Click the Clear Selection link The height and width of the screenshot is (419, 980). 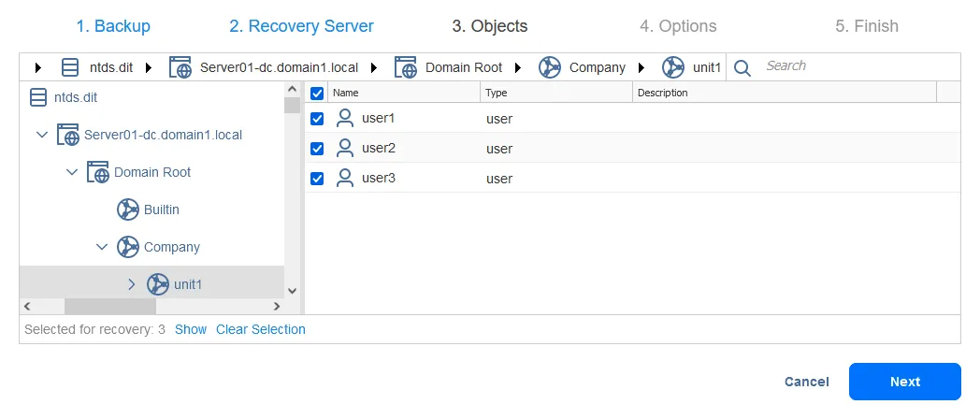pos(261,329)
